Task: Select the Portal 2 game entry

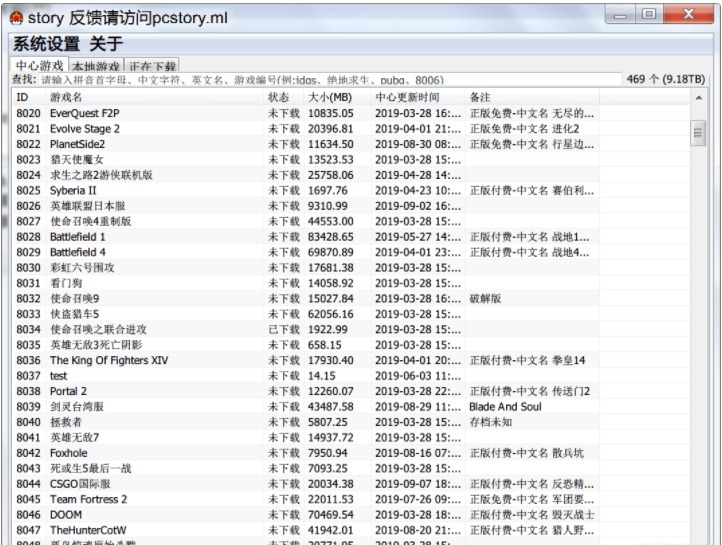Action: 68,391
